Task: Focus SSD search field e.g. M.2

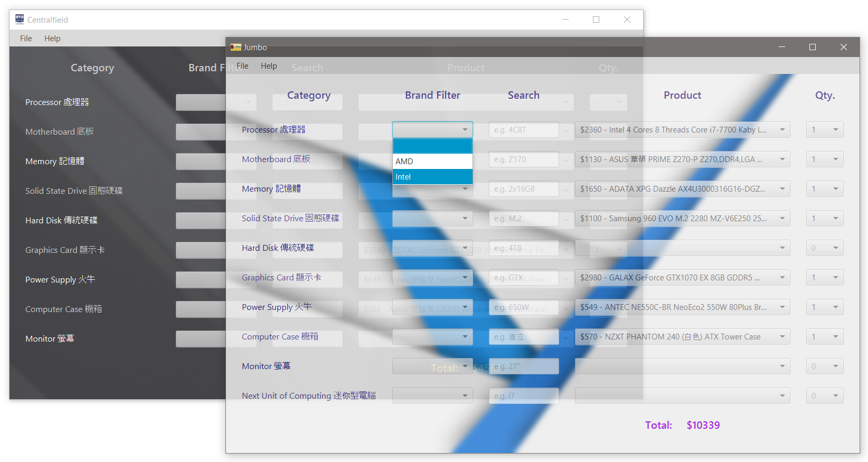Action: [x=524, y=219]
